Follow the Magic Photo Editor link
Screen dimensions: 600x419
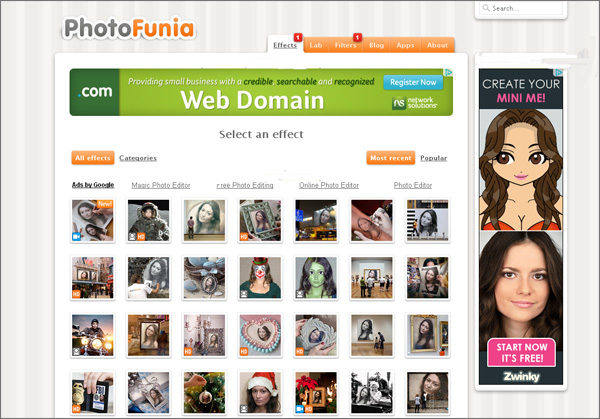coord(160,185)
